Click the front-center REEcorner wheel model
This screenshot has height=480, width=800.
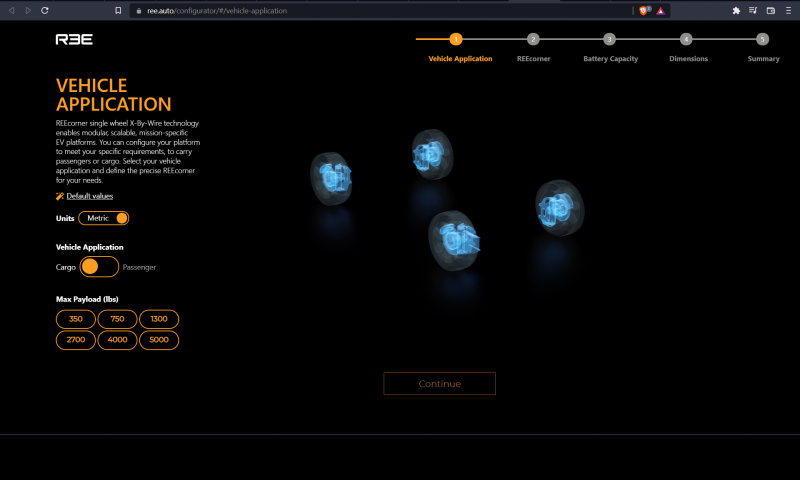tap(454, 240)
